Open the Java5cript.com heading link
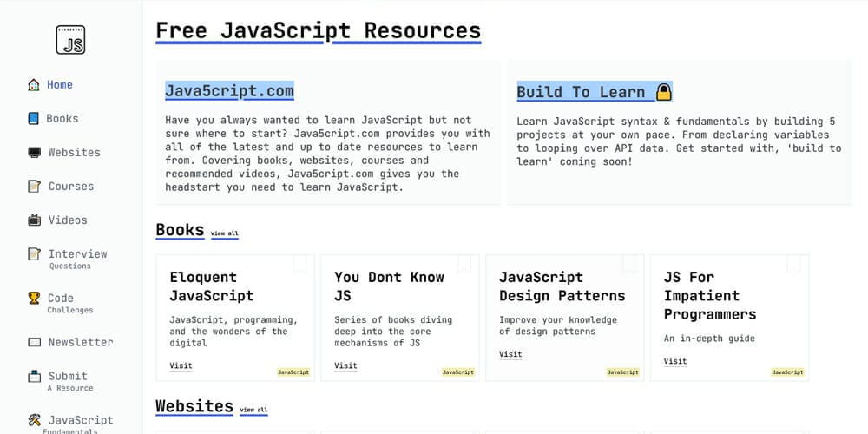The width and height of the screenshot is (868, 434). click(229, 90)
